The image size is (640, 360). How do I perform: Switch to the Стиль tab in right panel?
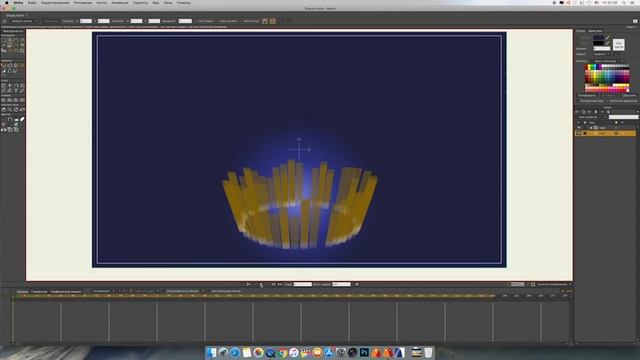coord(580,31)
